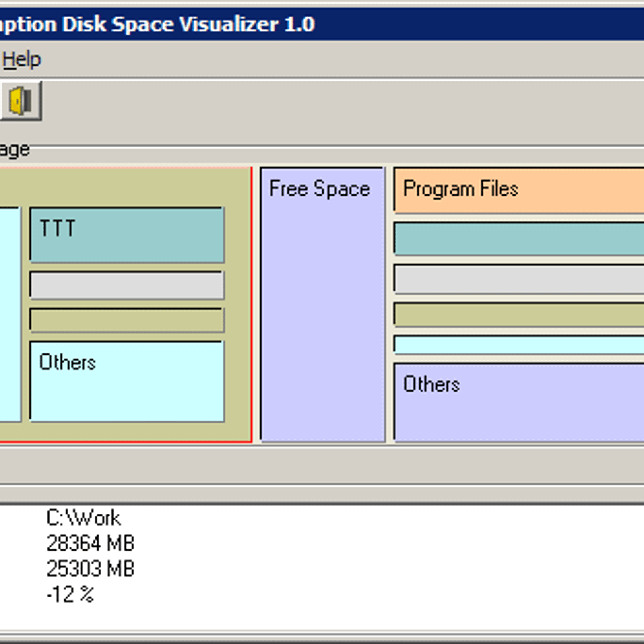Click the -12 % change value

[70, 594]
